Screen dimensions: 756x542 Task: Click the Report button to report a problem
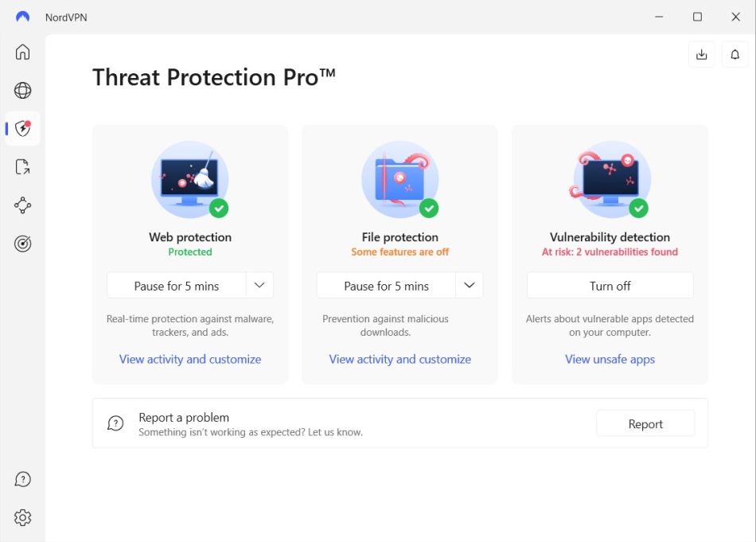(x=645, y=423)
